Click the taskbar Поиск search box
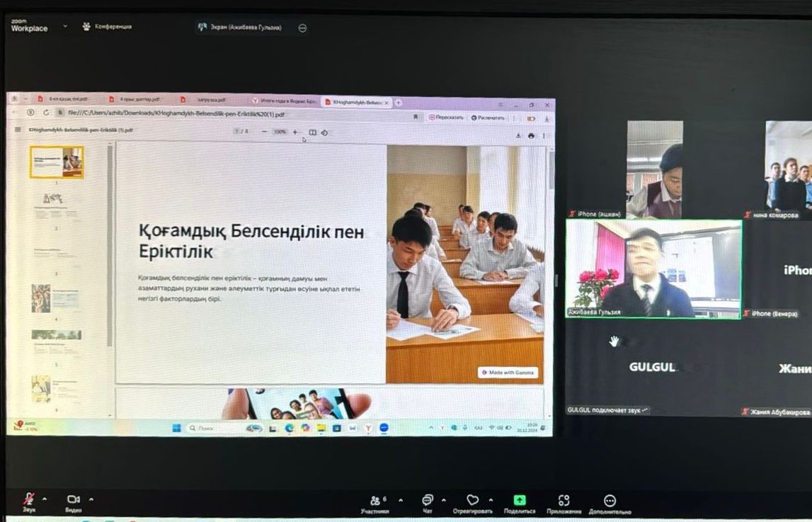 pos(225,429)
